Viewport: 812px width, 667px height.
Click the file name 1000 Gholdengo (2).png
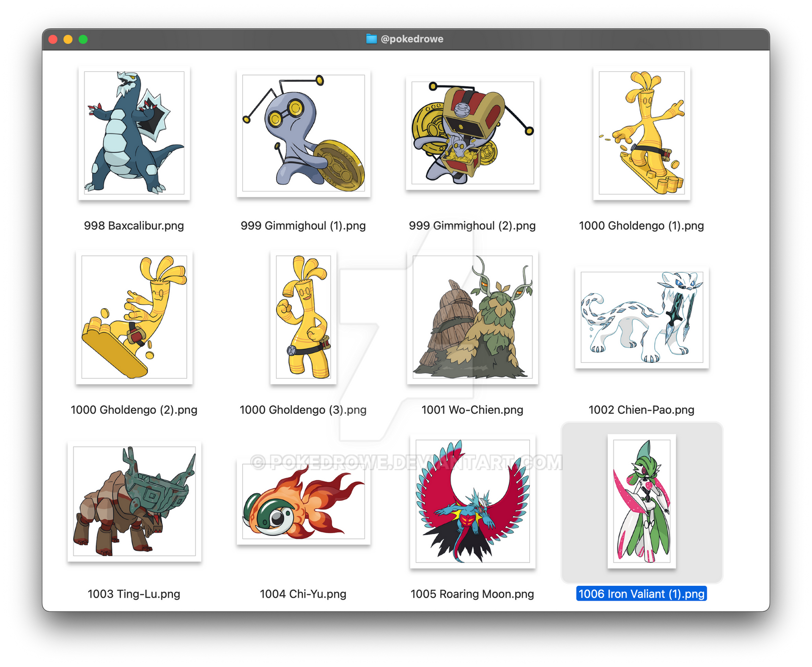[x=134, y=410]
